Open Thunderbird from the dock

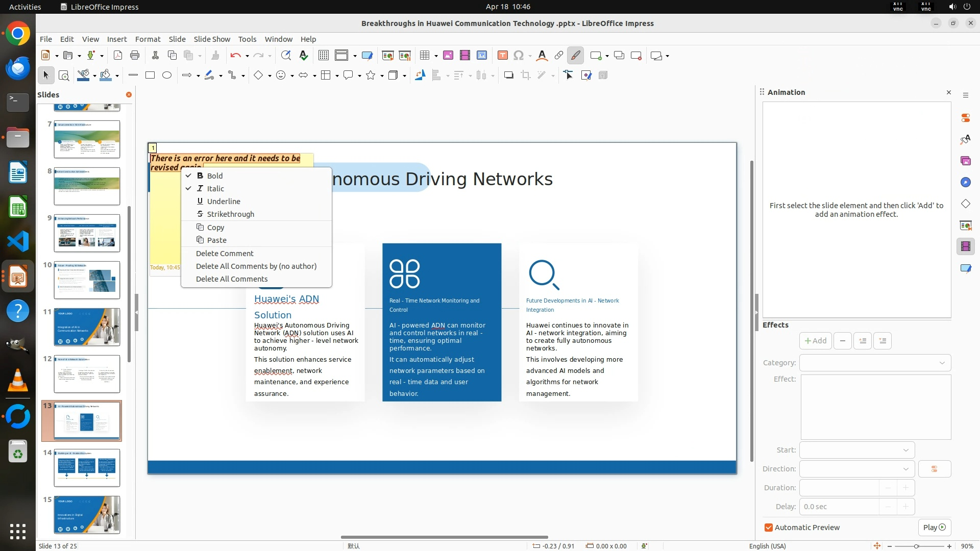[x=18, y=67]
